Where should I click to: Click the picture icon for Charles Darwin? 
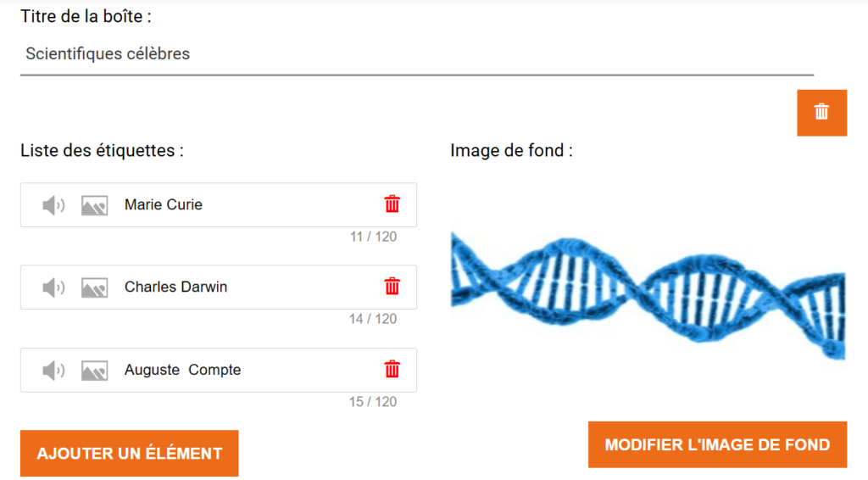94,287
